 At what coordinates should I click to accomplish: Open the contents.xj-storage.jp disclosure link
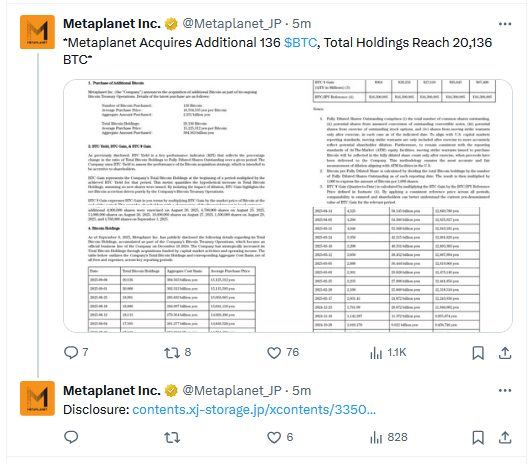tap(254, 410)
